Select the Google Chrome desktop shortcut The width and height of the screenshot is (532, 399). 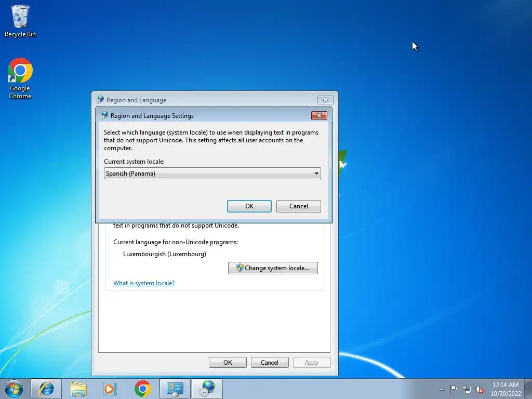[20, 78]
